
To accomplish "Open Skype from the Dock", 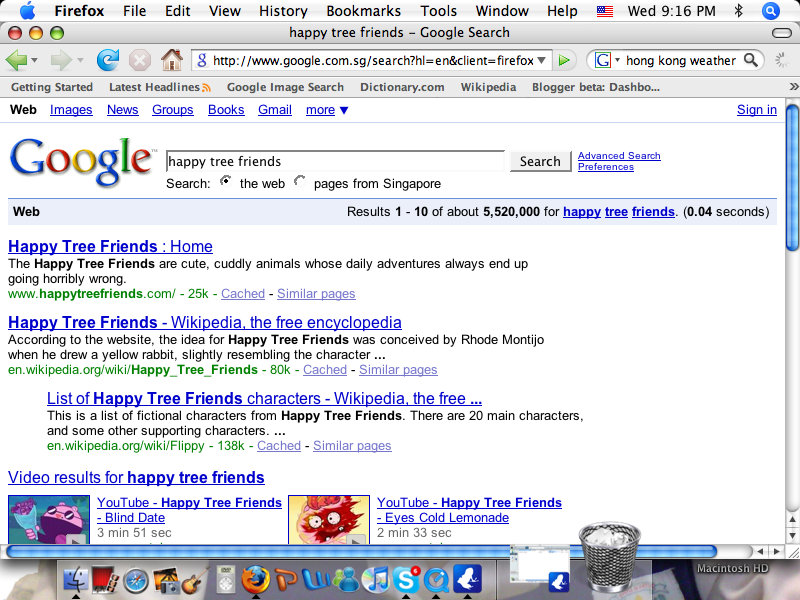I will (406, 579).
